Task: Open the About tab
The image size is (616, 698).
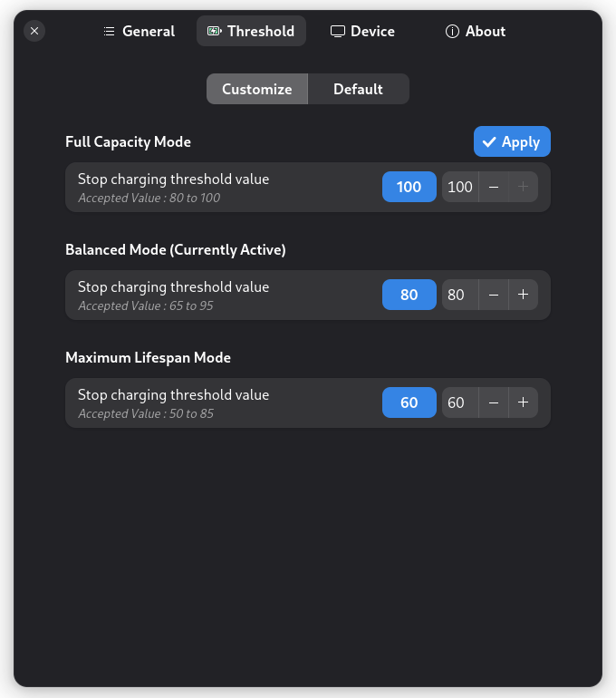Action: [476, 31]
